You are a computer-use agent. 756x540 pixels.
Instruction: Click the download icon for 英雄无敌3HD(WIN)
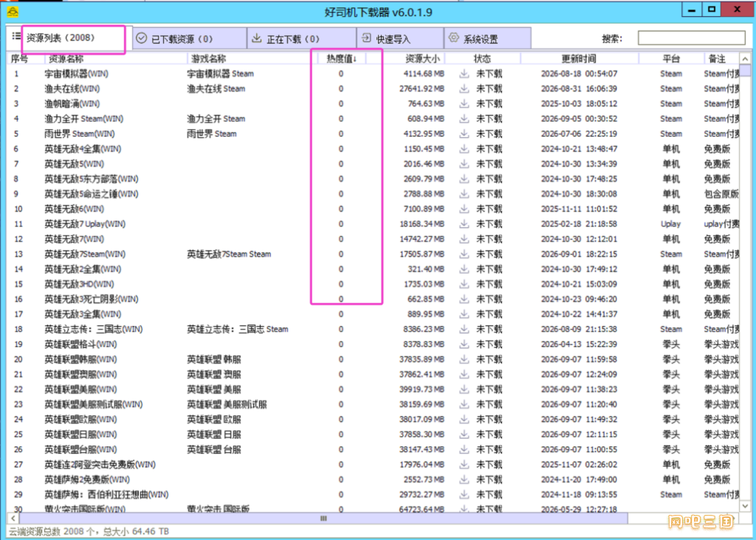[x=464, y=284]
